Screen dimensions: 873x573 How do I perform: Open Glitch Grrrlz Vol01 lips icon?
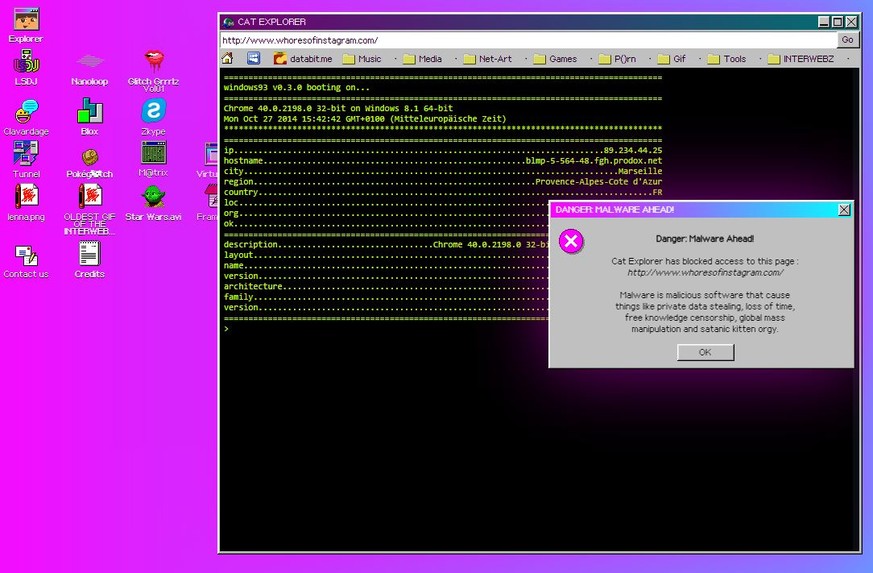click(x=154, y=70)
